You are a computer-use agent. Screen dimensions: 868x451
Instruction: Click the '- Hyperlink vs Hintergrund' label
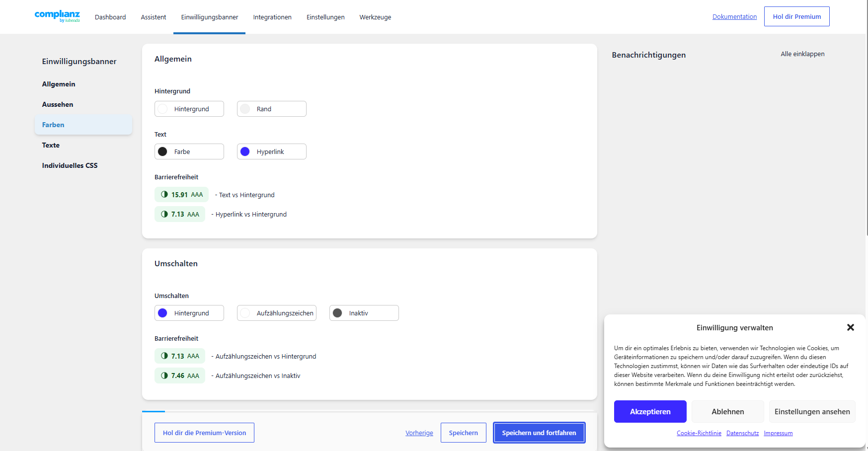(x=249, y=214)
